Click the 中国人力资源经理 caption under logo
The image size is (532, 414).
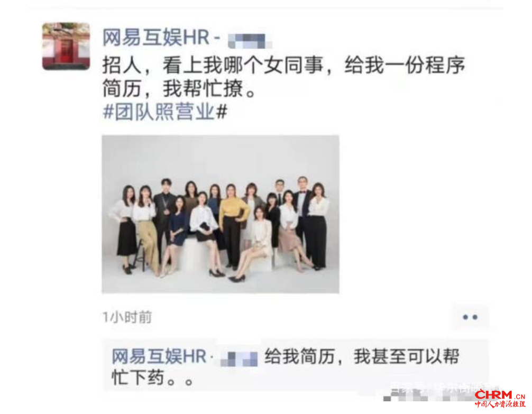point(500,404)
